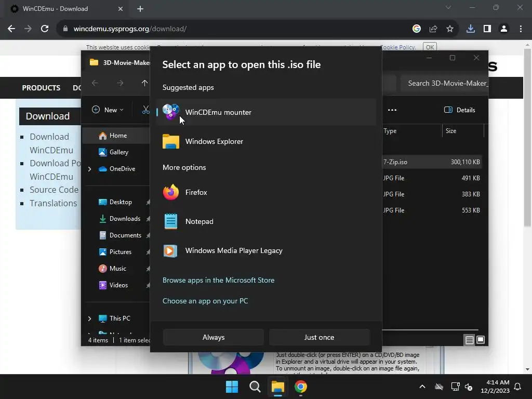
Task: Select WinCDEmu mounter app
Action: pos(266,112)
